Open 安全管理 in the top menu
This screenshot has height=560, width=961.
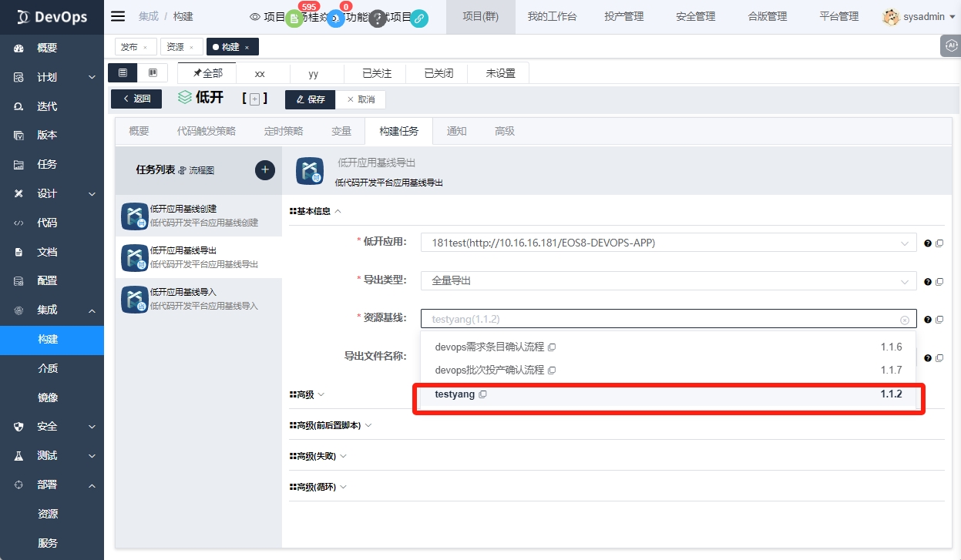pyautogui.click(x=695, y=17)
